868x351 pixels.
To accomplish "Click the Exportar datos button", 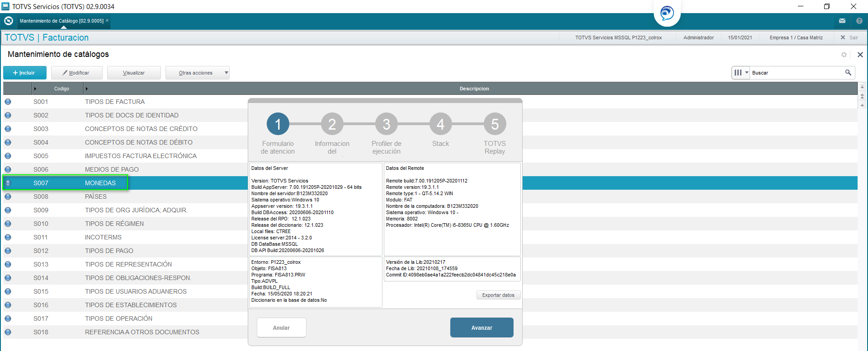I will click(x=498, y=295).
